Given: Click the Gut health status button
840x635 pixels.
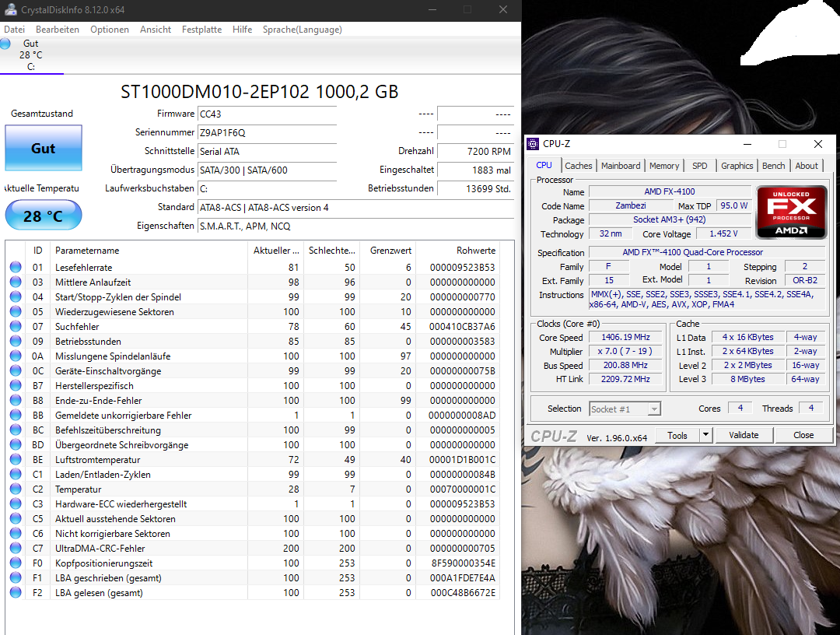Looking at the screenshot, I should click(x=44, y=148).
